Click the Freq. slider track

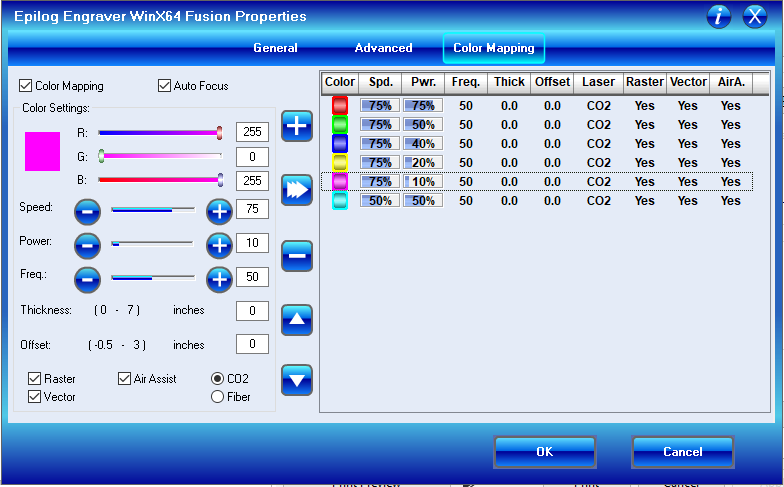(153, 278)
